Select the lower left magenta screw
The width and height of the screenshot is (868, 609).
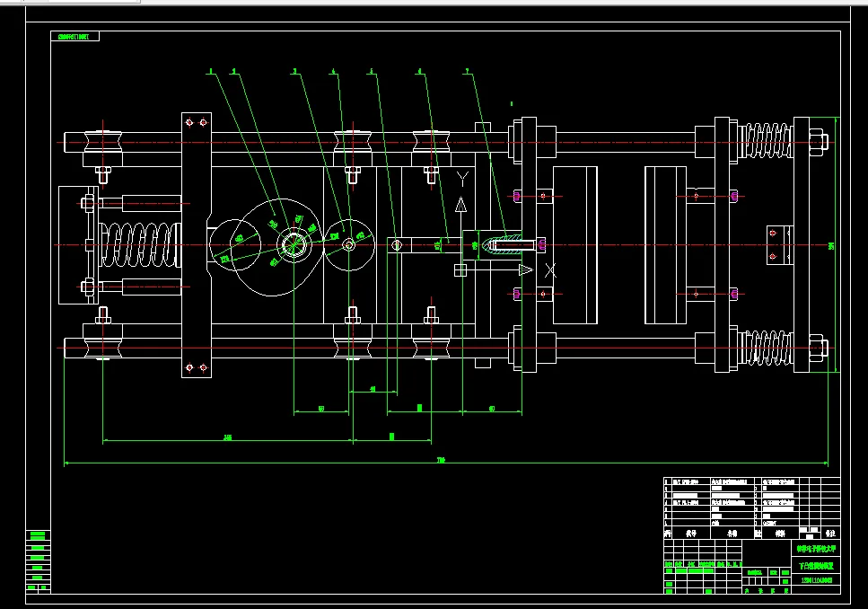click(x=516, y=294)
